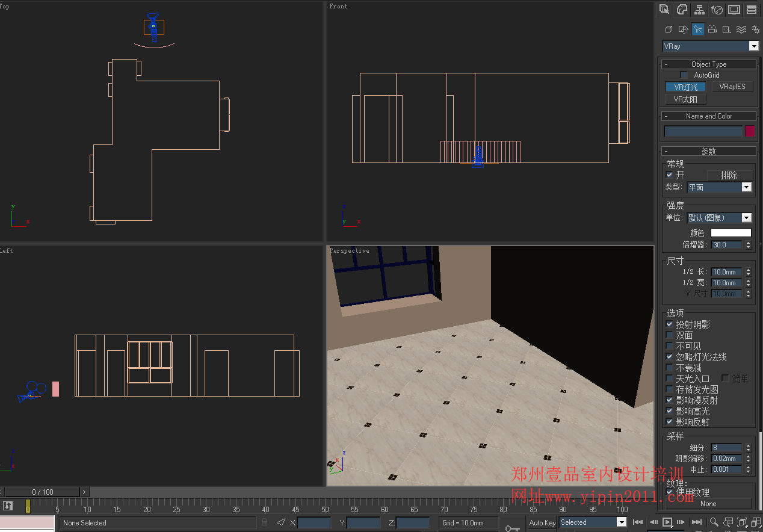Select the Geometry category icon

tap(669, 29)
